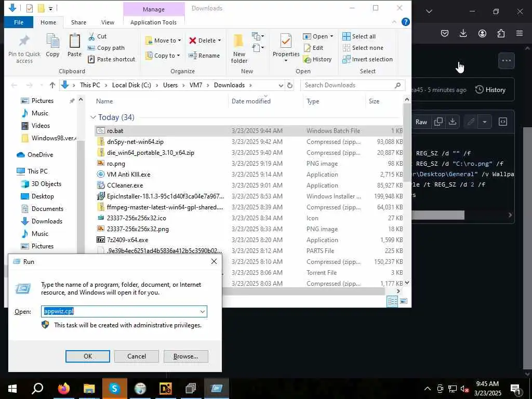This screenshot has height=399, width=532.
Task: Sort by the Name column header
Action: (104, 101)
